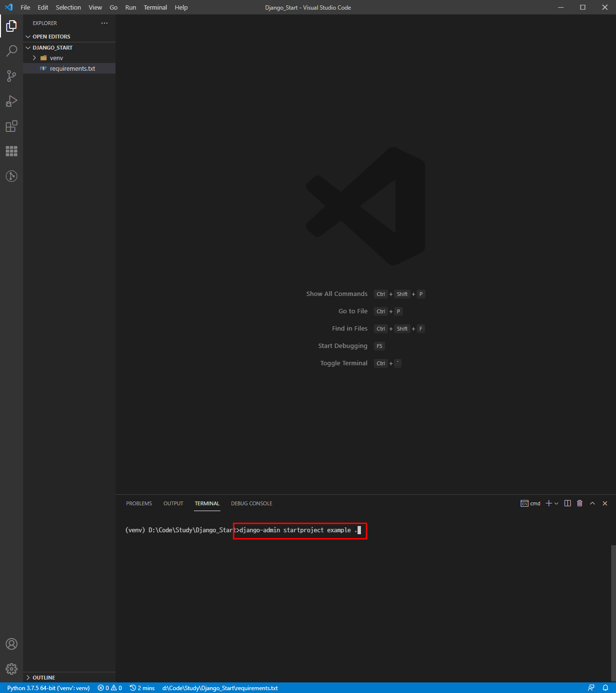Switch to the Debug Console tab
Image resolution: width=616 pixels, height=693 pixels.
252,503
